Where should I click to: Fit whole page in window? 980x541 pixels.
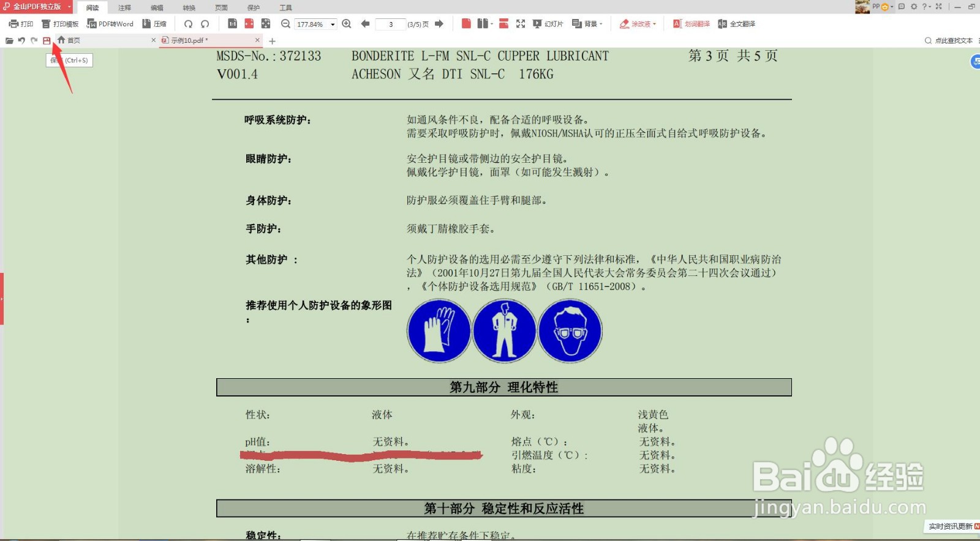pyautogui.click(x=265, y=23)
